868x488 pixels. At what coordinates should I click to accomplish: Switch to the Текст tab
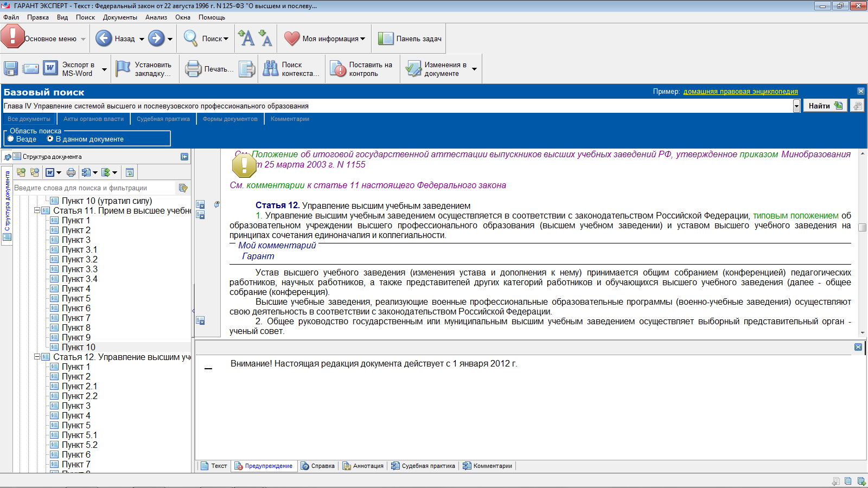214,466
